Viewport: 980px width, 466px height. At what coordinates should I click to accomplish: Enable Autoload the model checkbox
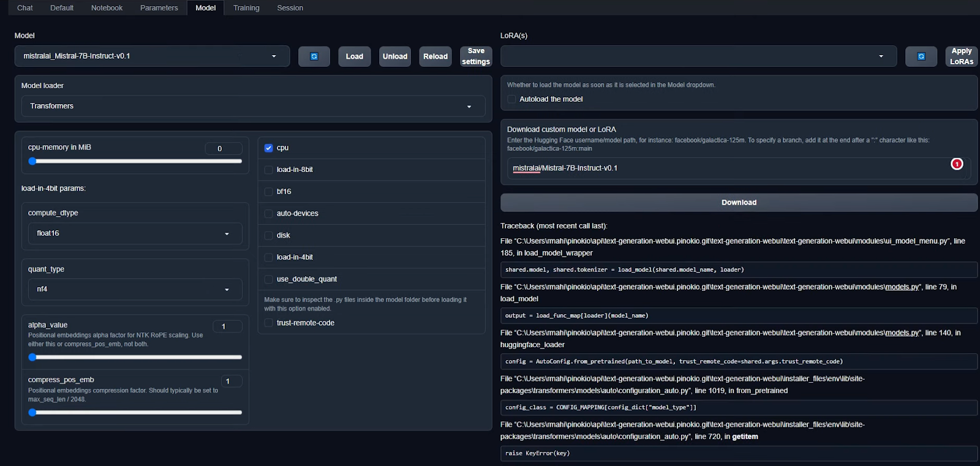tap(511, 99)
